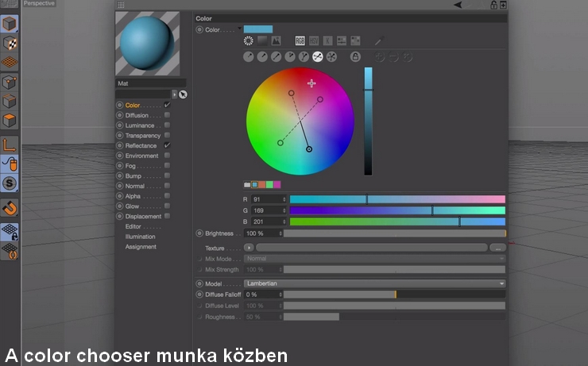Select the color wheel mode icon

[x=249, y=40]
